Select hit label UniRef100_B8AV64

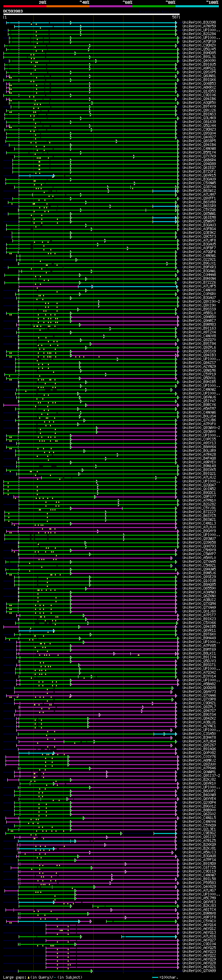[x=199, y=447]
